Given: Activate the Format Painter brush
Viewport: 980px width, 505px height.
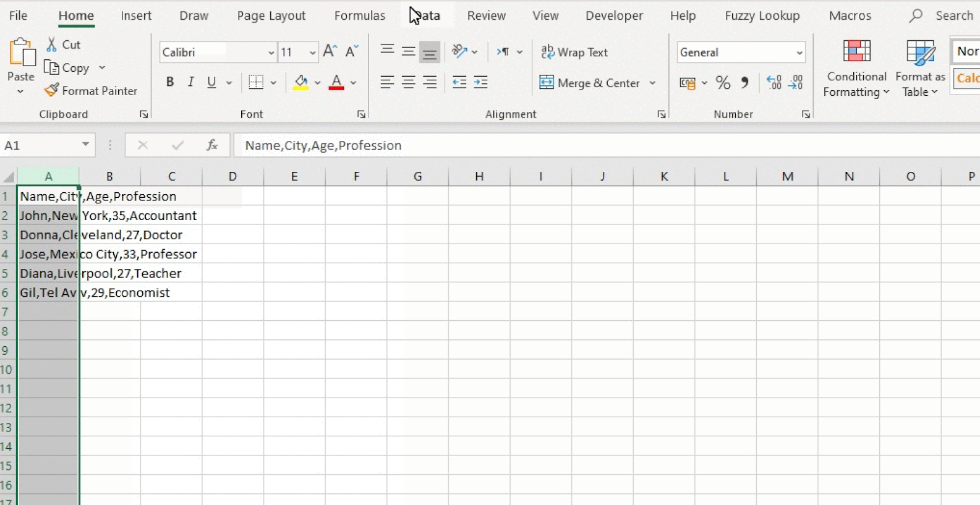Looking at the screenshot, I should [x=91, y=91].
